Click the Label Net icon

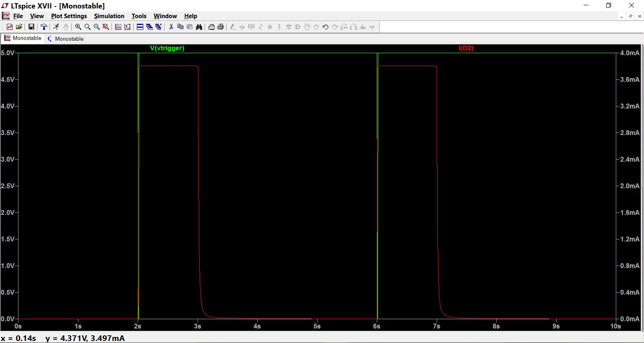(x=252, y=27)
